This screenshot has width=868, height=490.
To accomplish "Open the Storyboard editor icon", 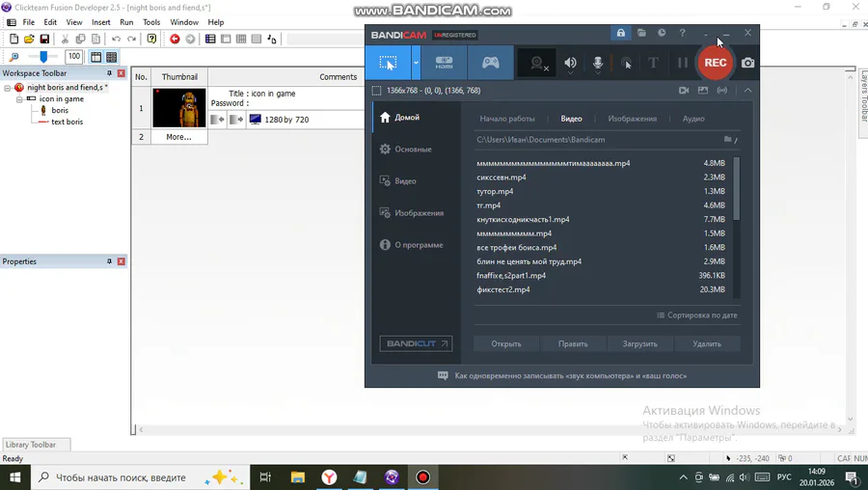I will pyautogui.click(x=210, y=39).
